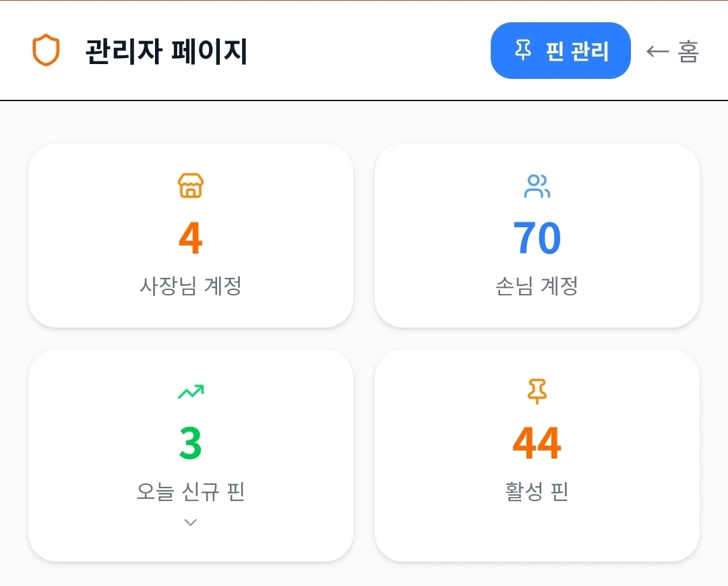Click the blue number 70 count
This screenshot has height=586, width=728.
pos(537,238)
